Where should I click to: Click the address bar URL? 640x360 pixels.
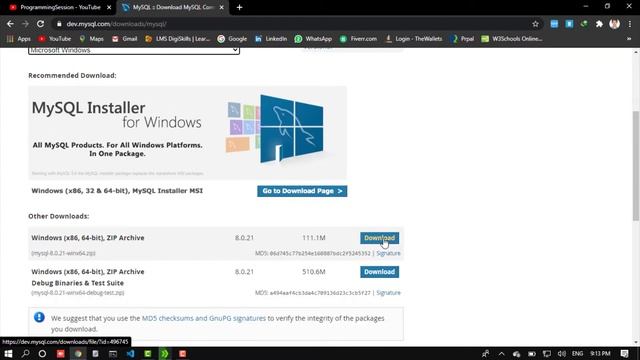tap(116, 24)
